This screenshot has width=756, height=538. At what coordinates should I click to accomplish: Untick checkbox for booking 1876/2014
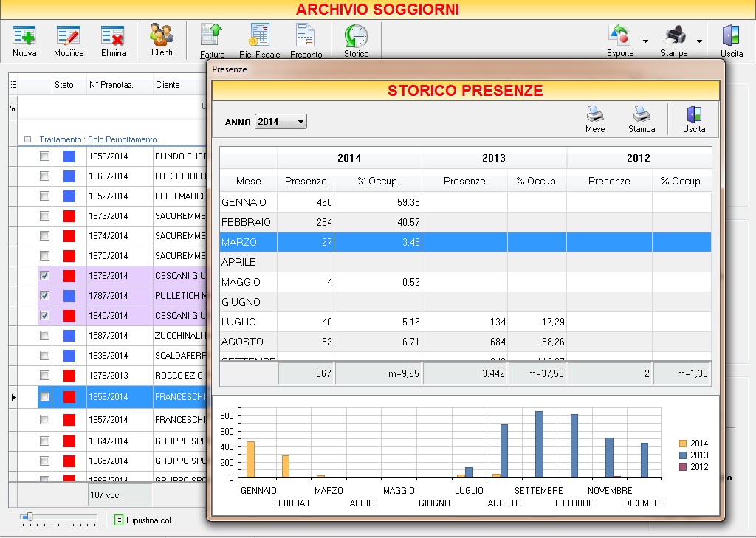point(45,275)
